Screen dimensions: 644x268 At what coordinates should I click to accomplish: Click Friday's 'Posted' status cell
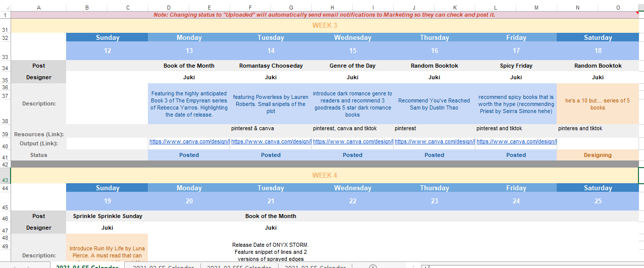(x=516, y=155)
